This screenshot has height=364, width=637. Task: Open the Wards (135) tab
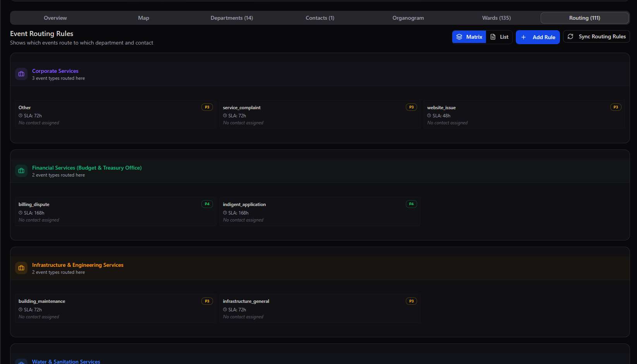pos(496,18)
